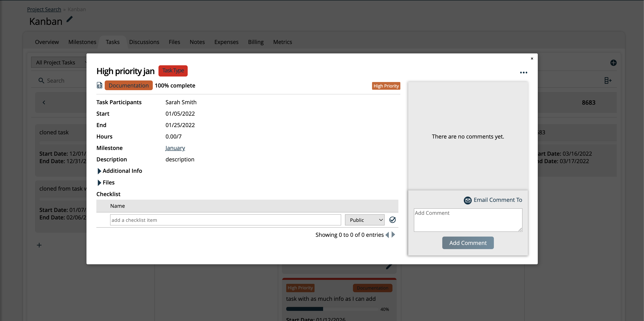Click the search magnifier icon in the task filter
This screenshot has width=644, height=321.
point(41,80)
